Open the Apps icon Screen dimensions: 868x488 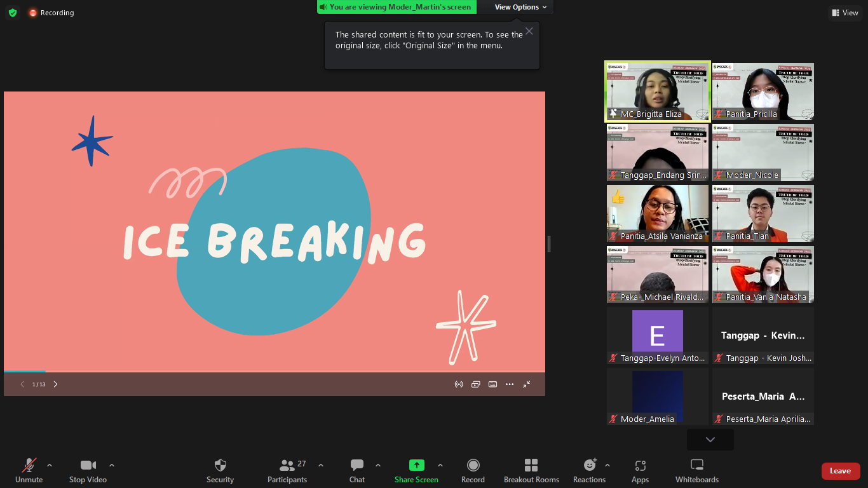pos(640,466)
